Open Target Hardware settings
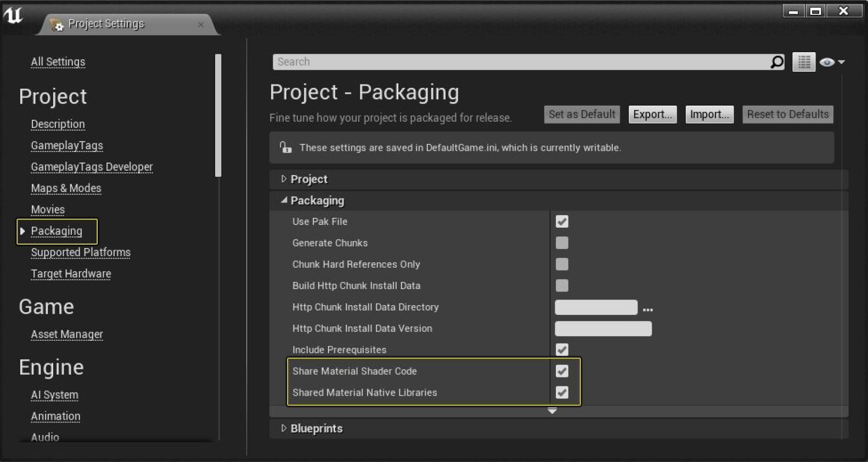This screenshot has height=462, width=868. point(71,274)
